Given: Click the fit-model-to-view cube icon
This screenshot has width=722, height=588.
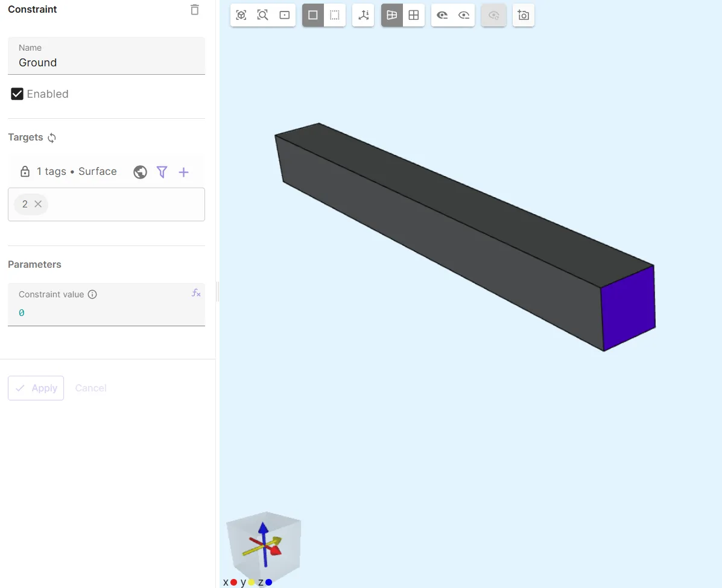Looking at the screenshot, I should pos(241,16).
